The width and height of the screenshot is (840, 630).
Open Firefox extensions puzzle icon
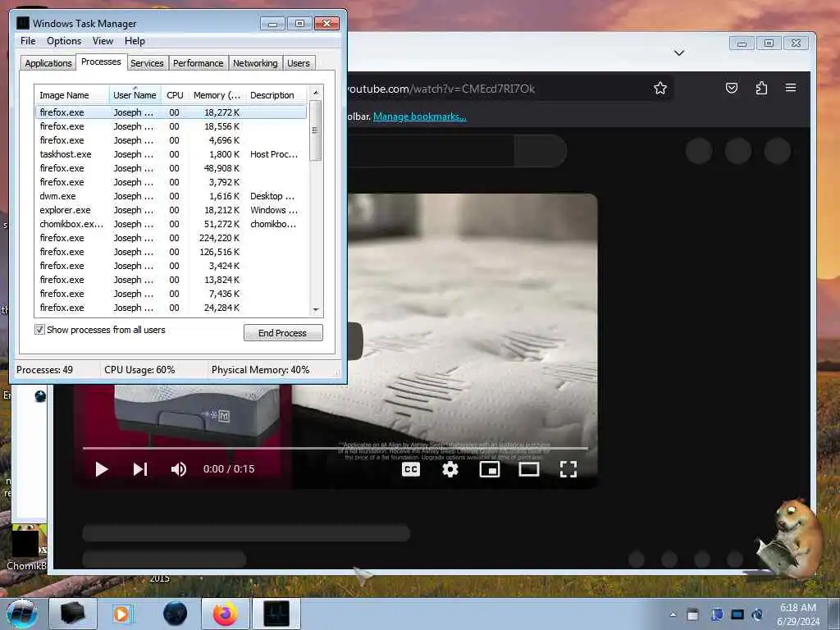point(761,88)
